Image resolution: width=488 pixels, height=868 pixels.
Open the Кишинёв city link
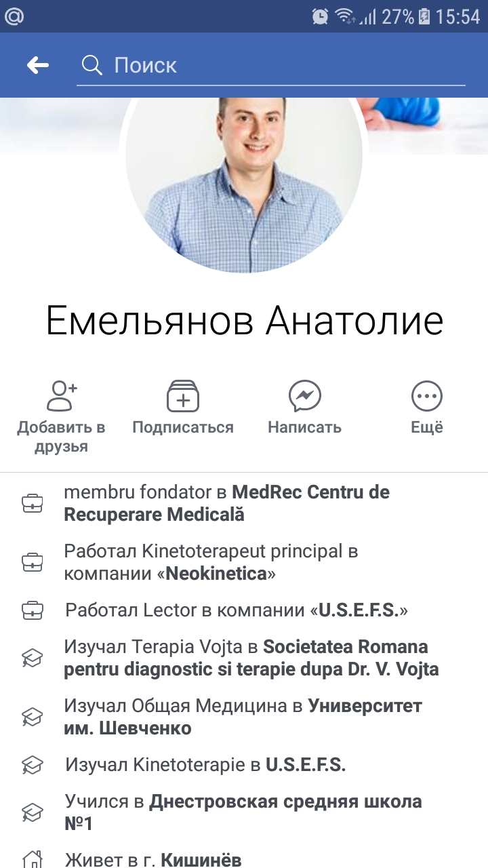[201, 860]
